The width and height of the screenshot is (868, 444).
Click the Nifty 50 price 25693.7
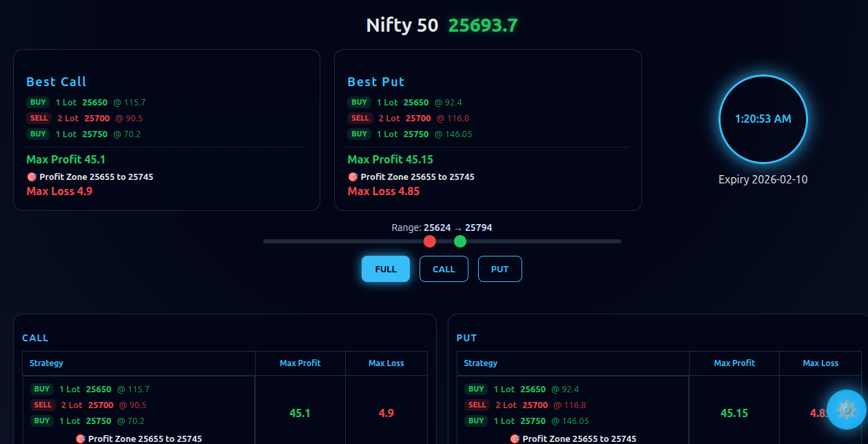pos(483,26)
